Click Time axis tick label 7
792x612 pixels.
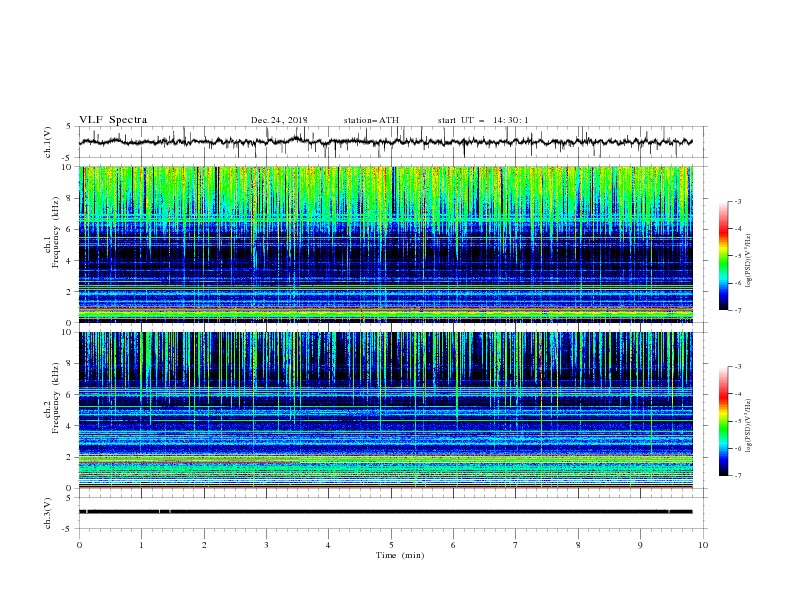[516, 545]
